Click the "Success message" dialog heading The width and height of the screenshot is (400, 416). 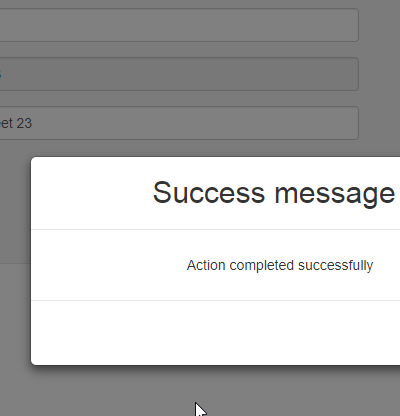coord(274,193)
